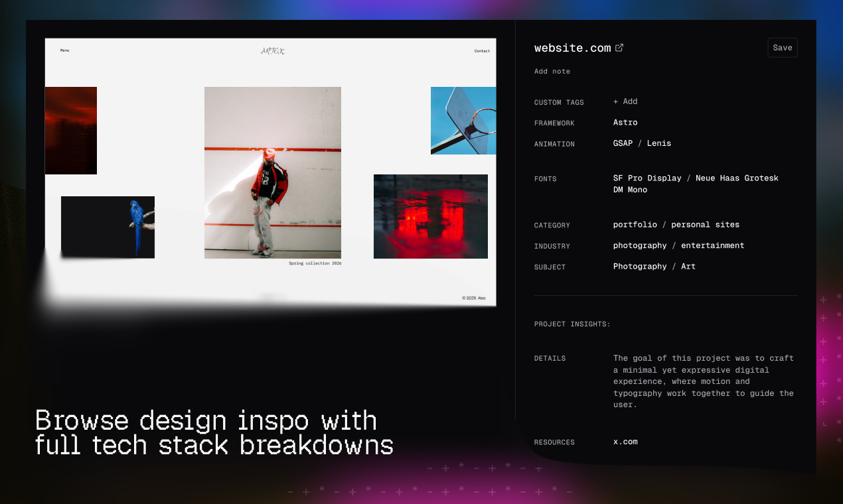Click the ANTEK logo in the preview

click(x=272, y=50)
